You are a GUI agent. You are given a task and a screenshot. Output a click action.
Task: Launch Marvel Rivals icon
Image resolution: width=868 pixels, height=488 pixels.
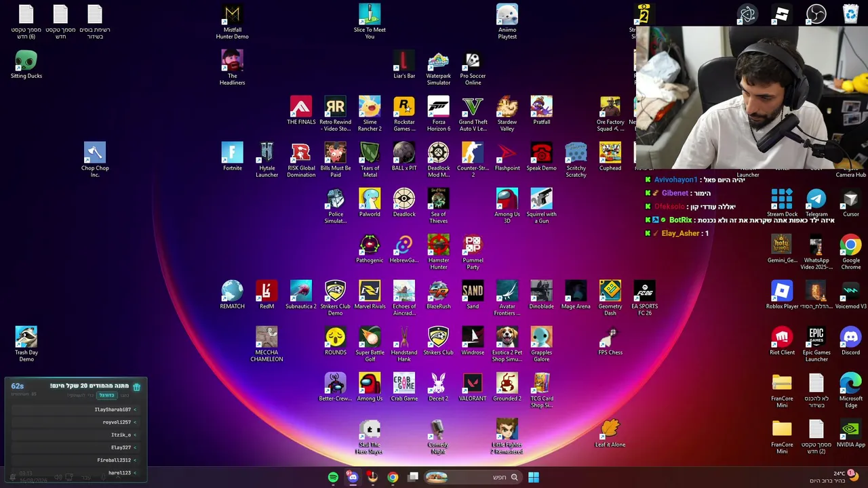pos(370,296)
